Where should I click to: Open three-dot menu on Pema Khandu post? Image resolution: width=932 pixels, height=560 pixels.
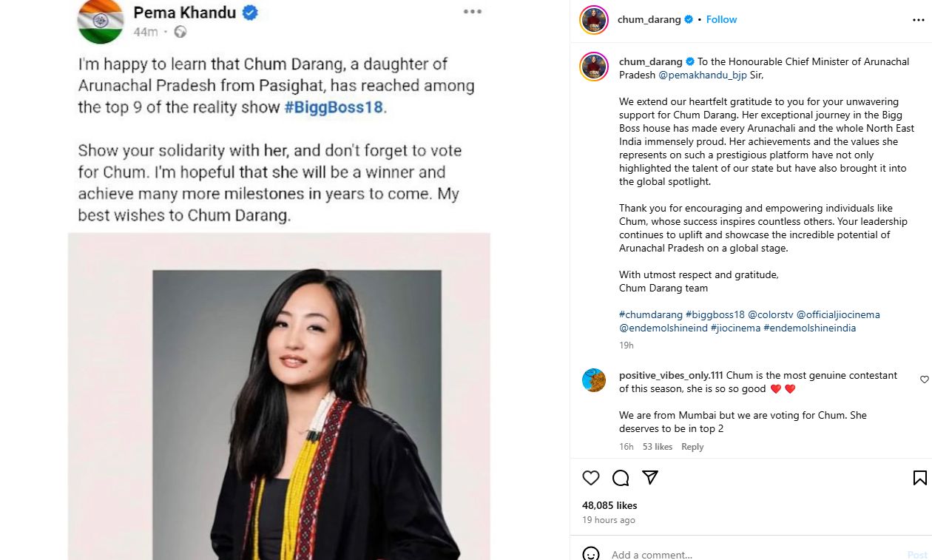point(472,12)
